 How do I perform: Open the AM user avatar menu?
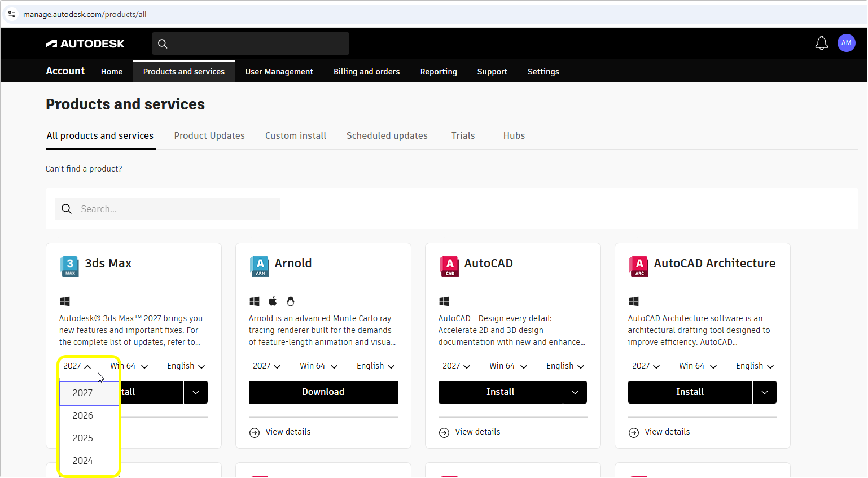[847, 43]
